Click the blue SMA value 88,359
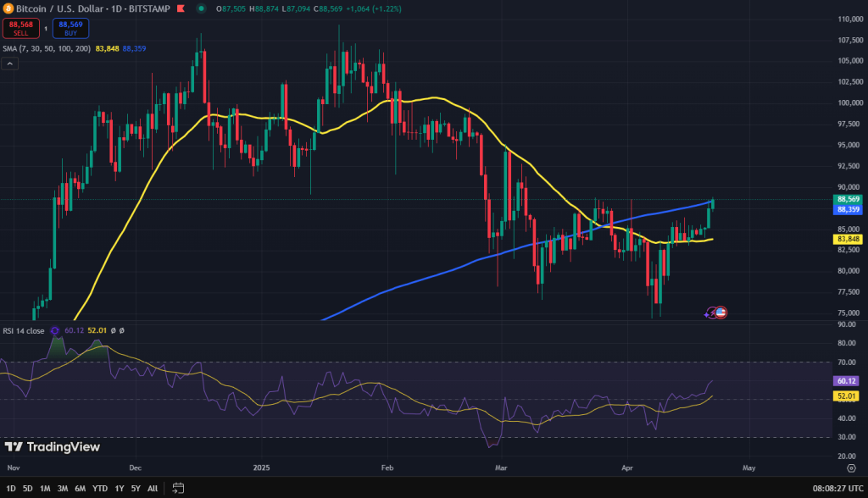The height and width of the screenshot is (498, 868). [135, 48]
